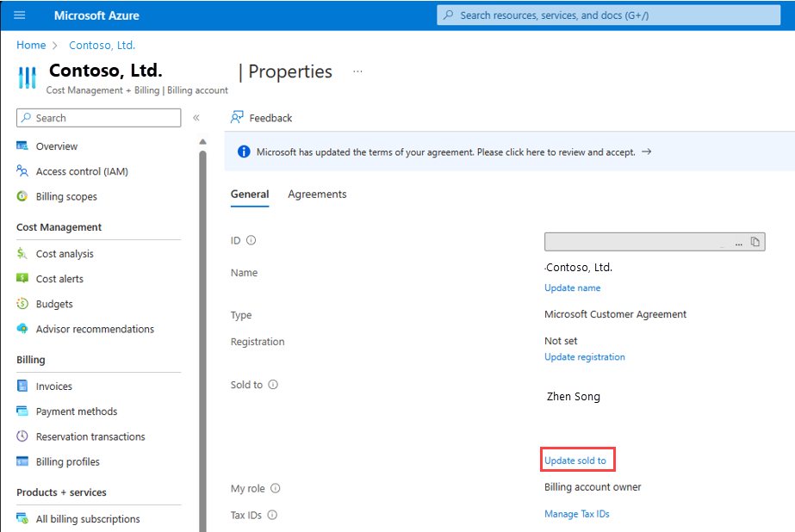Click the 'Billing account owner' role value
Viewport: 795px width, 532px height.
593,487
